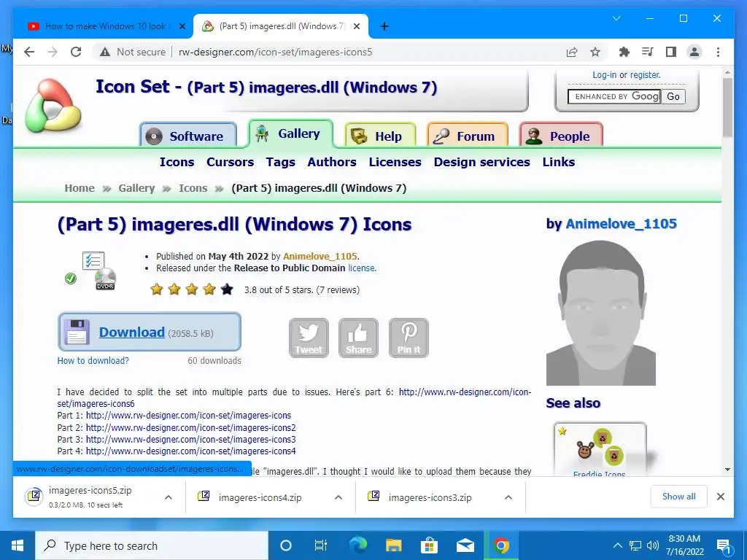The width and height of the screenshot is (747, 560).
Task: Click the Go search button
Action: tap(673, 97)
